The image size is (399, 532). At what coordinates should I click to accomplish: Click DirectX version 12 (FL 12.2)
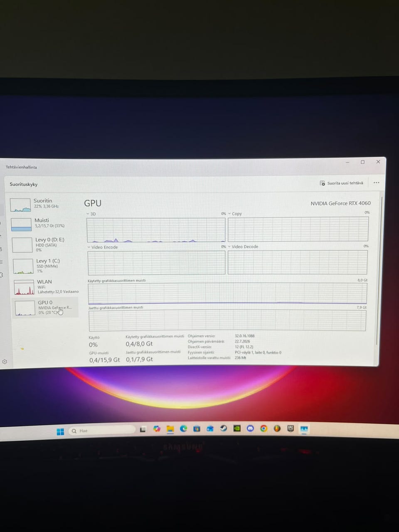pos(244,347)
